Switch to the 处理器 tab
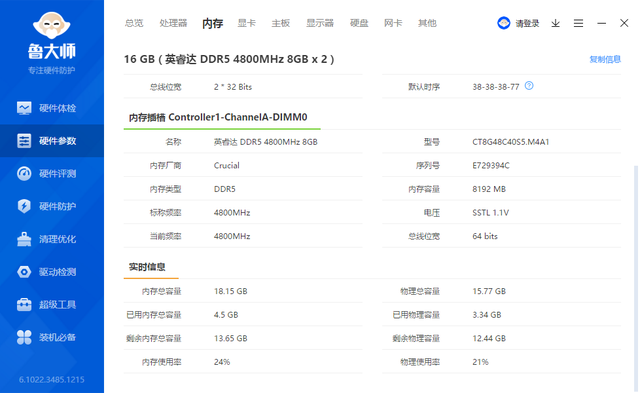The height and width of the screenshot is (393, 640). [173, 23]
